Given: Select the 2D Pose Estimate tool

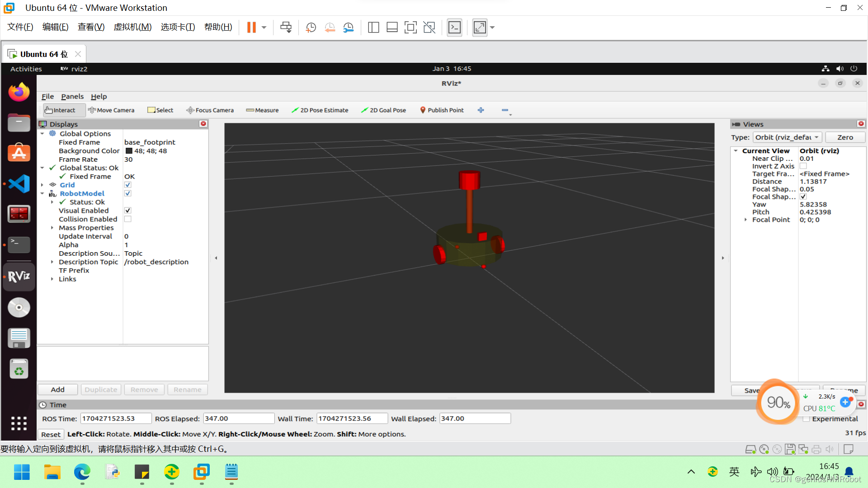Looking at the screenshot, I should pyautogui.click(x=320, y=110).
